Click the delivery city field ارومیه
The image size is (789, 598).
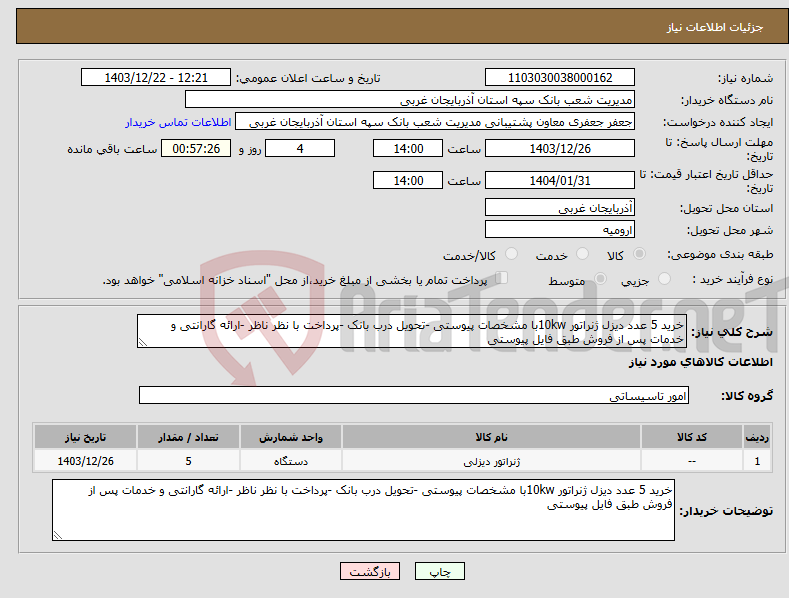(x=560, y=230)
